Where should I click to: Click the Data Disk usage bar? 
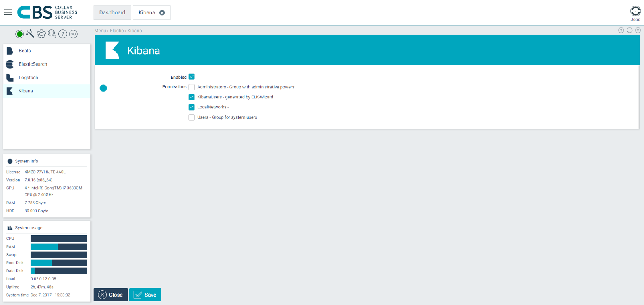coord(59,271)
